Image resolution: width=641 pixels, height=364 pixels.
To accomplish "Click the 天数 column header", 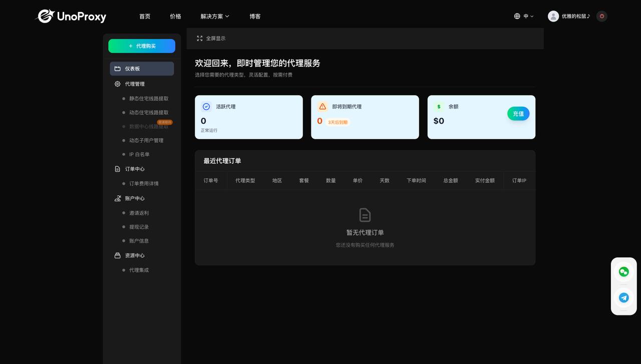I will [x=385, y=181].
